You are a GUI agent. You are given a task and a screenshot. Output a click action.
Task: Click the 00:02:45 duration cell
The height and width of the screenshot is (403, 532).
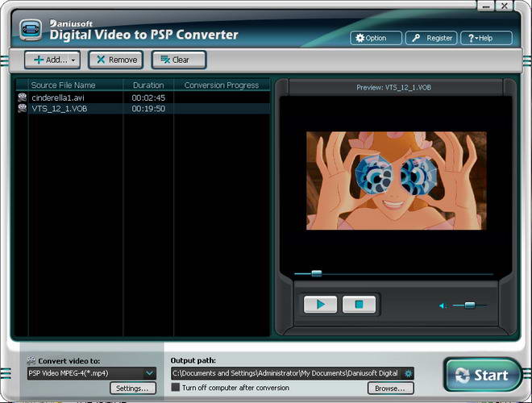click(148, 98)
